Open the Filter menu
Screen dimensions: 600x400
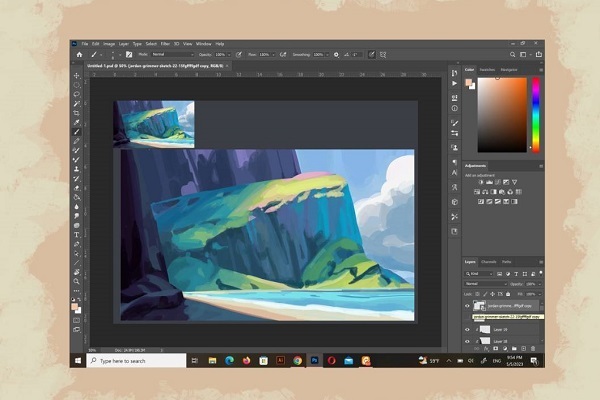[164, 44]
